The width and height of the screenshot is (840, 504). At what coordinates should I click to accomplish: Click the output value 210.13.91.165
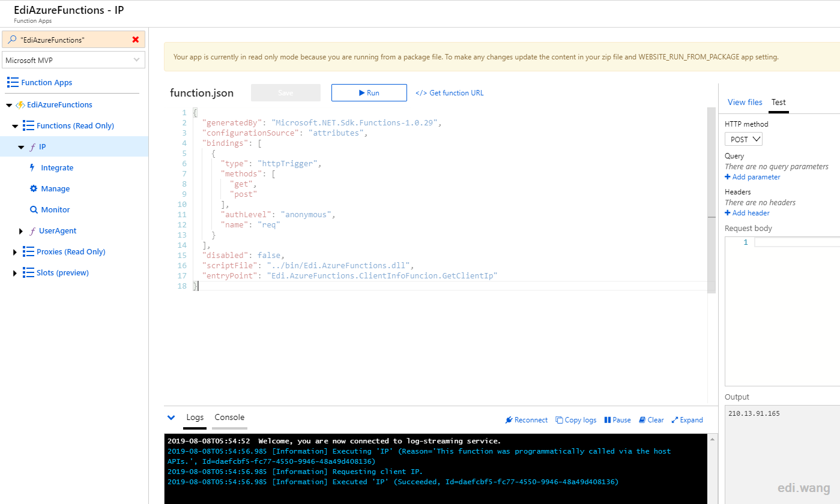point(754,413)
